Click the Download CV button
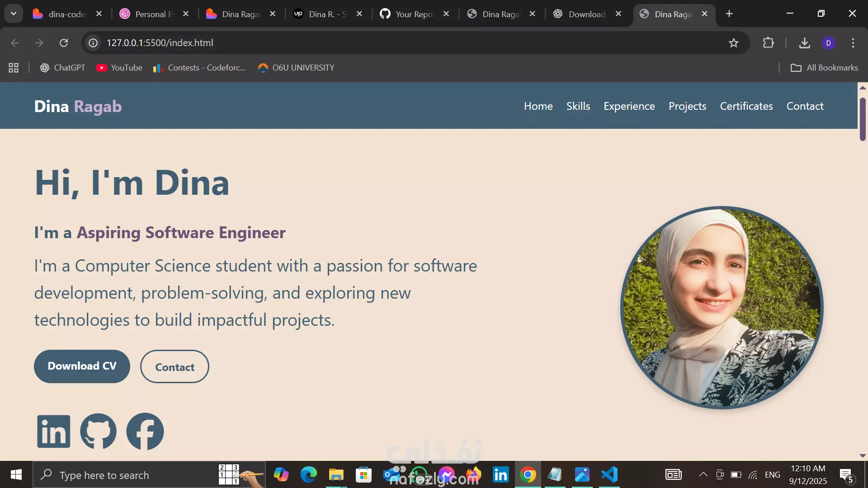The height and width of the screenshot is (488, 868). click(82, 366)
